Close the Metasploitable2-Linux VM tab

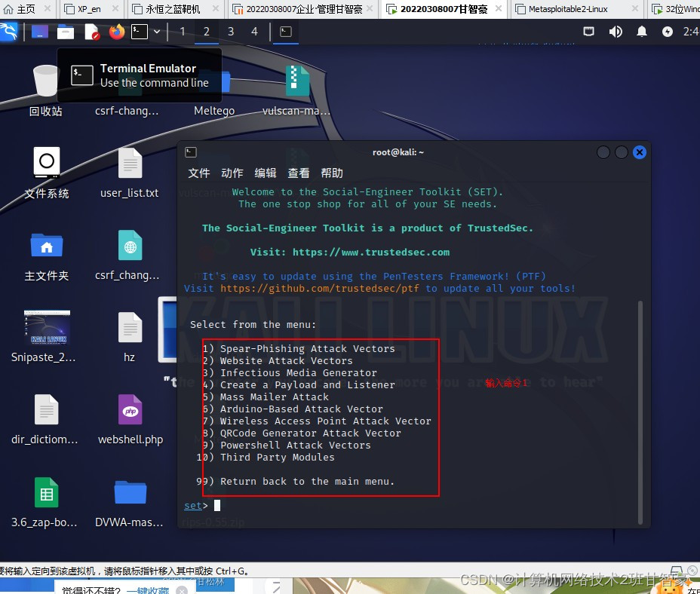pos(635,8)
